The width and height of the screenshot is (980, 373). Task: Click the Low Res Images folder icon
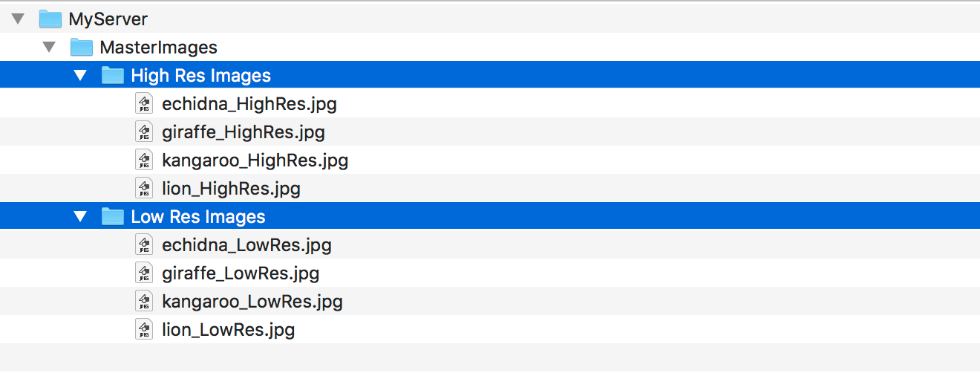point(112,216)
